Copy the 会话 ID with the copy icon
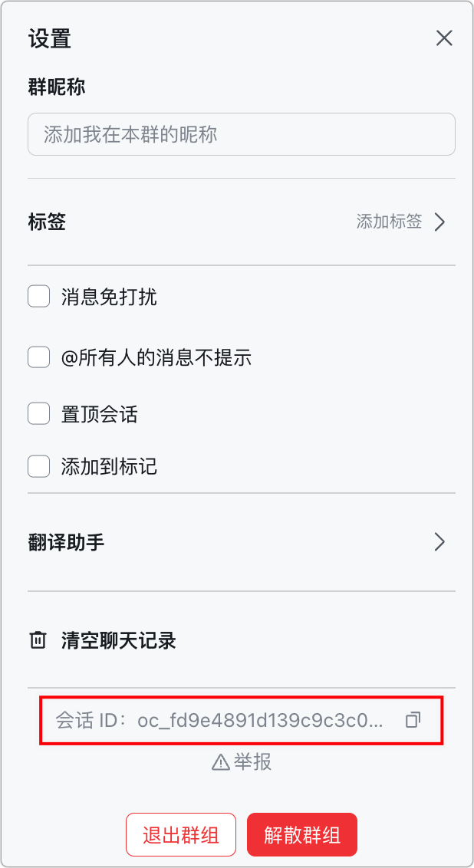 413,720
